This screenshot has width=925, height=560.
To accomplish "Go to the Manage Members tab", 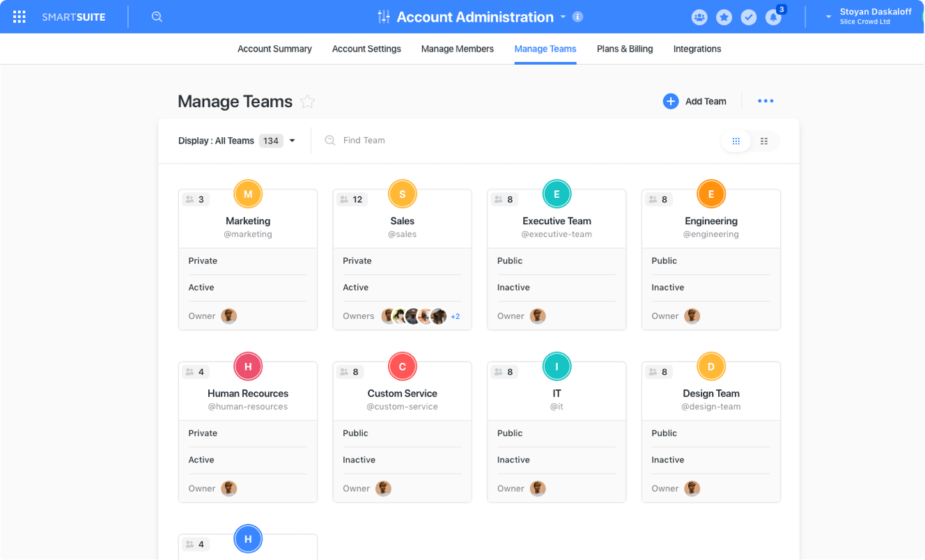I will 457,49.
